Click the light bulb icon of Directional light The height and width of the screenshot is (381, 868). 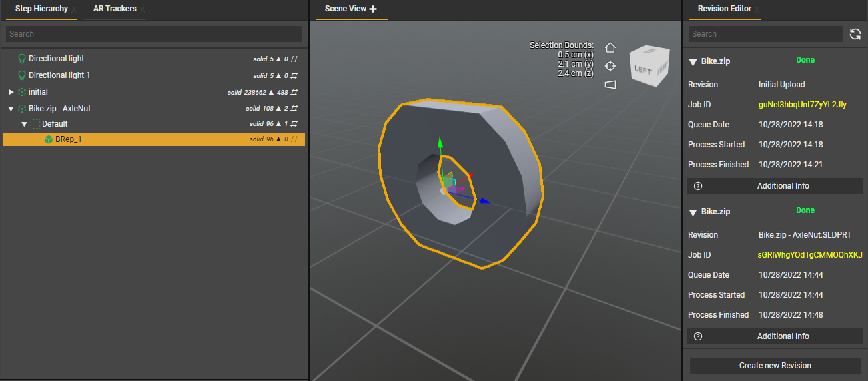pos(22,59)
